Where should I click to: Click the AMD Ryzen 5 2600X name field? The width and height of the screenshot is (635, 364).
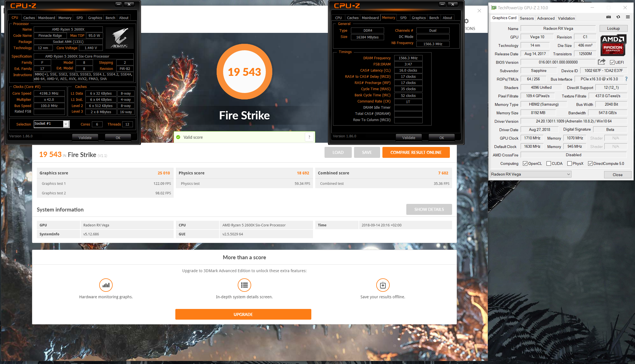[x=68, y=29]
